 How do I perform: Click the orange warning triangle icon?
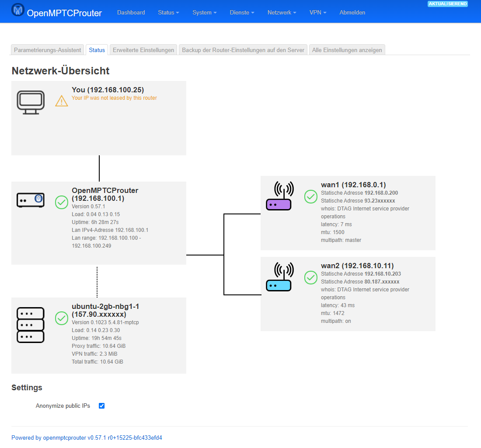61,101
